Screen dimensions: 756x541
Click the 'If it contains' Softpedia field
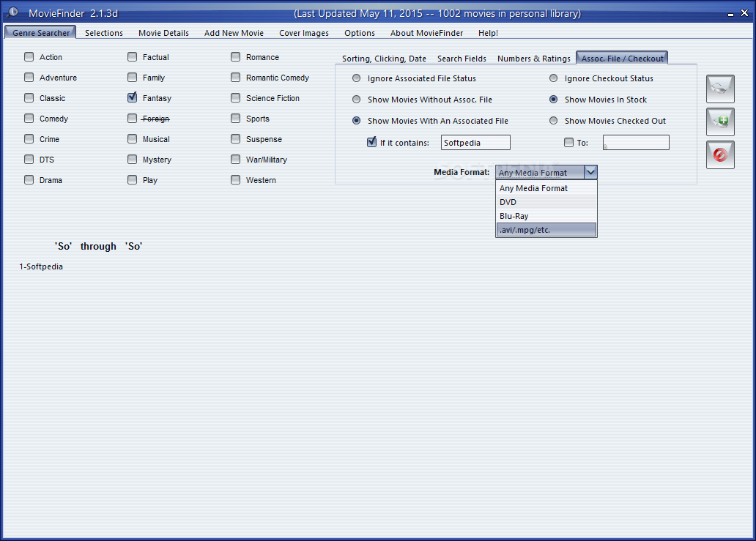point(475,143)
